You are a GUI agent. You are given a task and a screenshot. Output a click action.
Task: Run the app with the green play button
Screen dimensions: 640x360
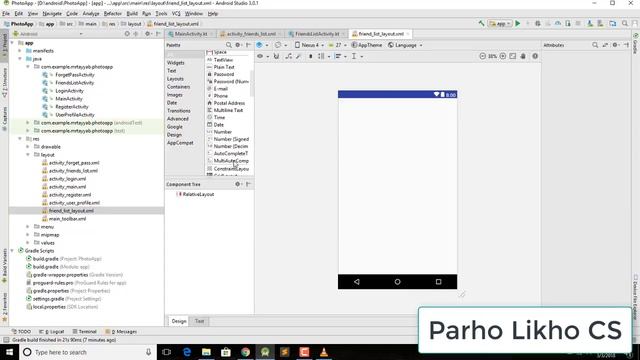(x=518, y=24)
